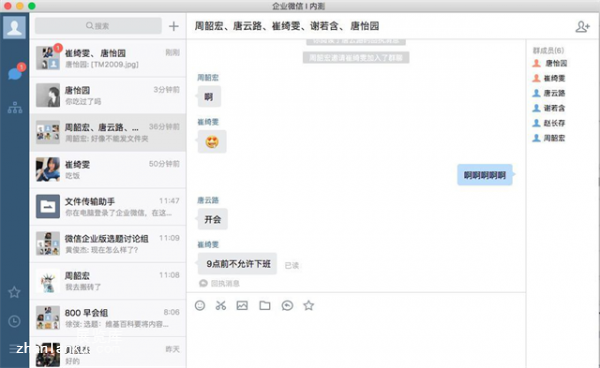
Task: Open 微信企业版选题讨论组 chat
Action: click(x=108, y=244)
